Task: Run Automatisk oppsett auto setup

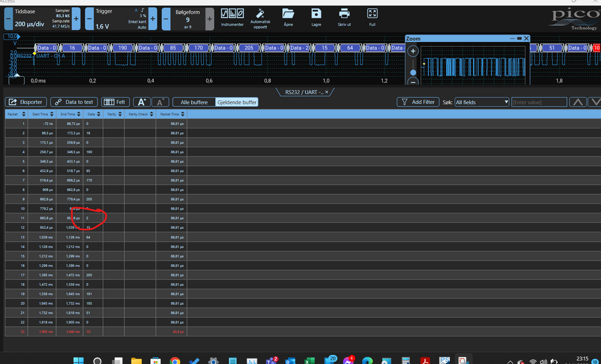Action: [260, 16]
